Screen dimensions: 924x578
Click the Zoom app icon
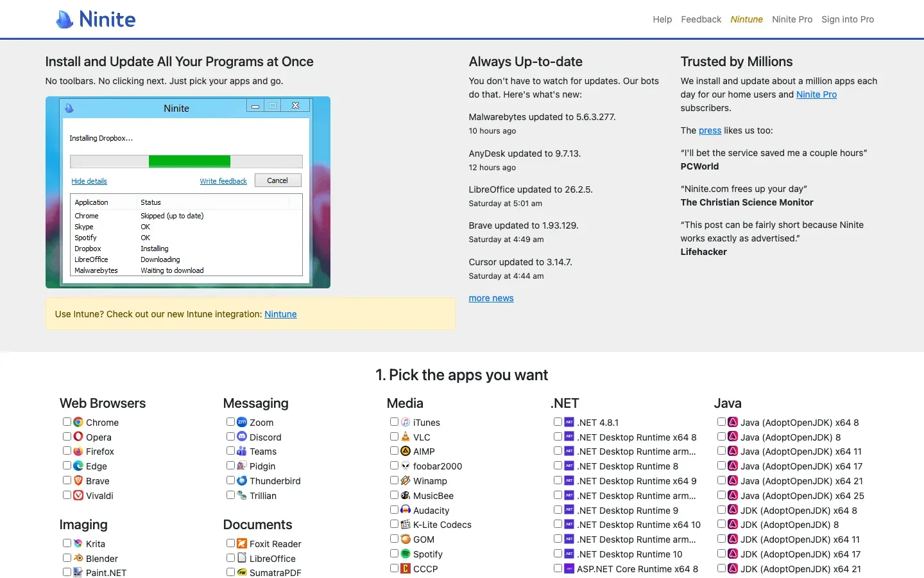[242, 422]
